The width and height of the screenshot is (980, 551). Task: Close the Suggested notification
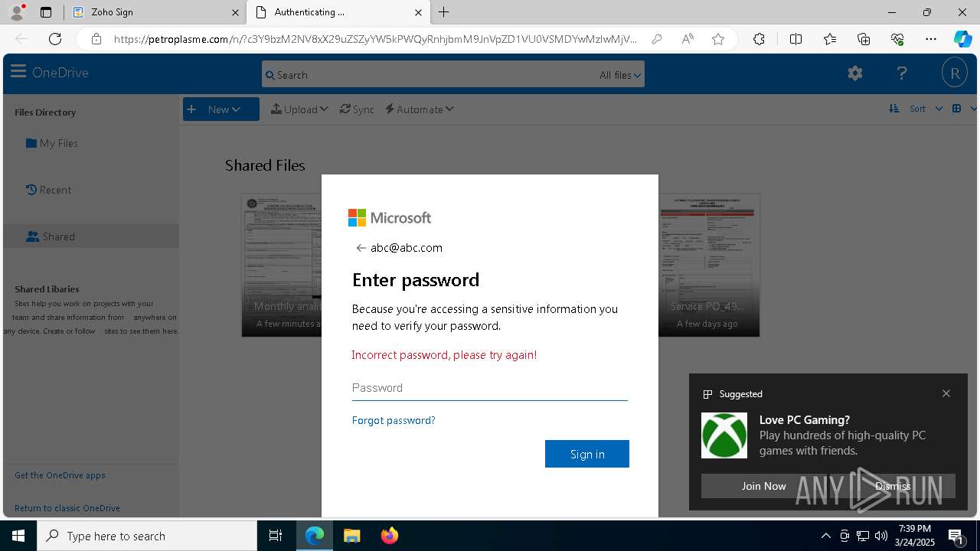(x=946, y=393)
